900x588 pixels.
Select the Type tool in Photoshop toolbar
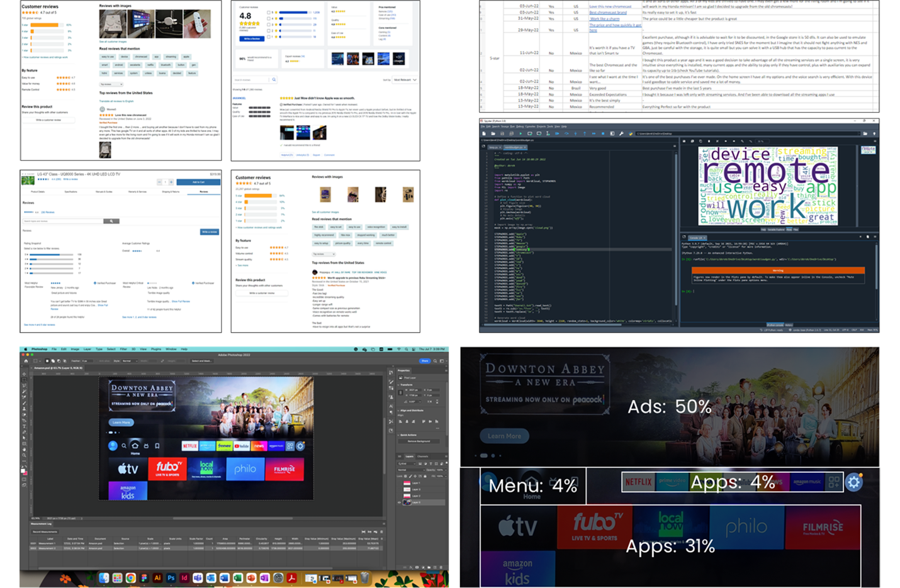click(x=24, y=426)
